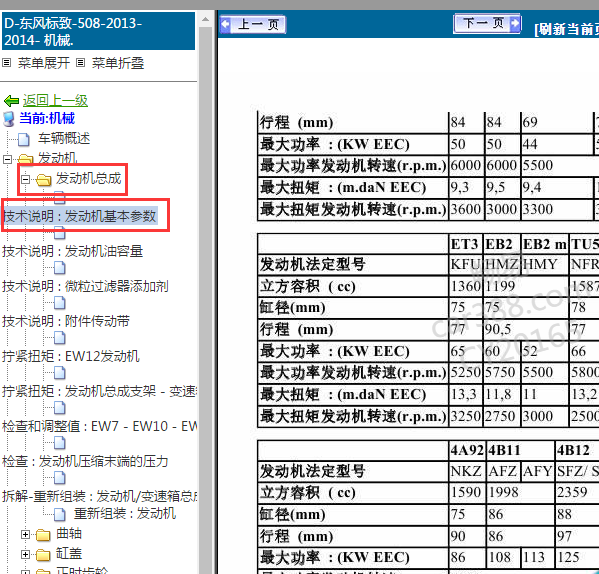599x574 pixels.
Task: Expand the 缸盖 folder
Action: tap(25, 554)
